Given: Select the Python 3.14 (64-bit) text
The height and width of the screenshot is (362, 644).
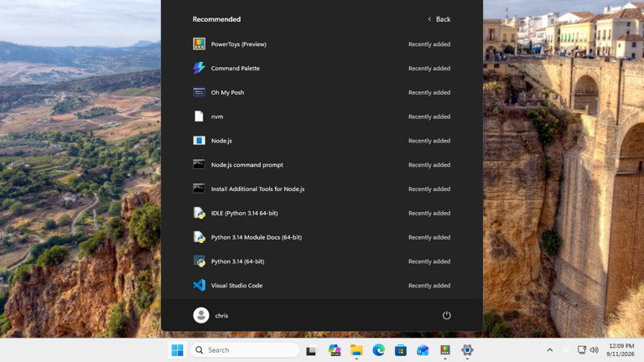Looking at the screenshot, I should (x=238, y=261).
